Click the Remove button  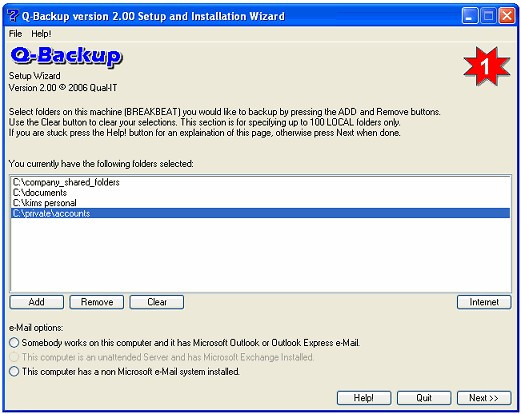tap(97, 302)
